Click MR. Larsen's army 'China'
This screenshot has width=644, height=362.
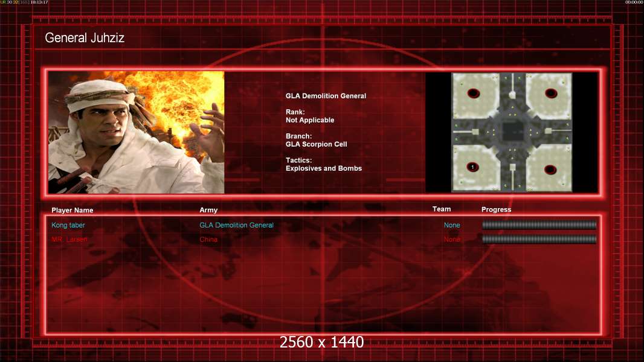point(208,240)
